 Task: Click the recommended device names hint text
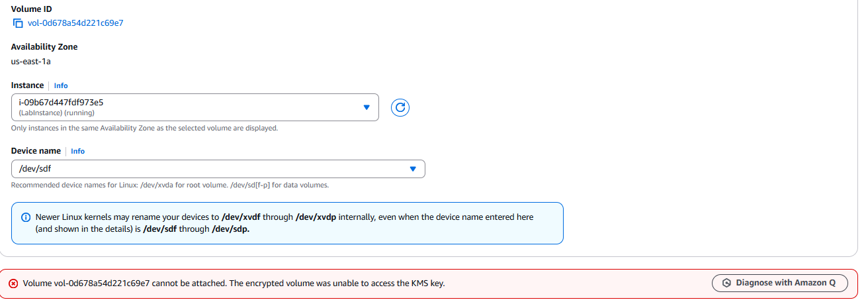pyautogui.click(x=170, y=185)
